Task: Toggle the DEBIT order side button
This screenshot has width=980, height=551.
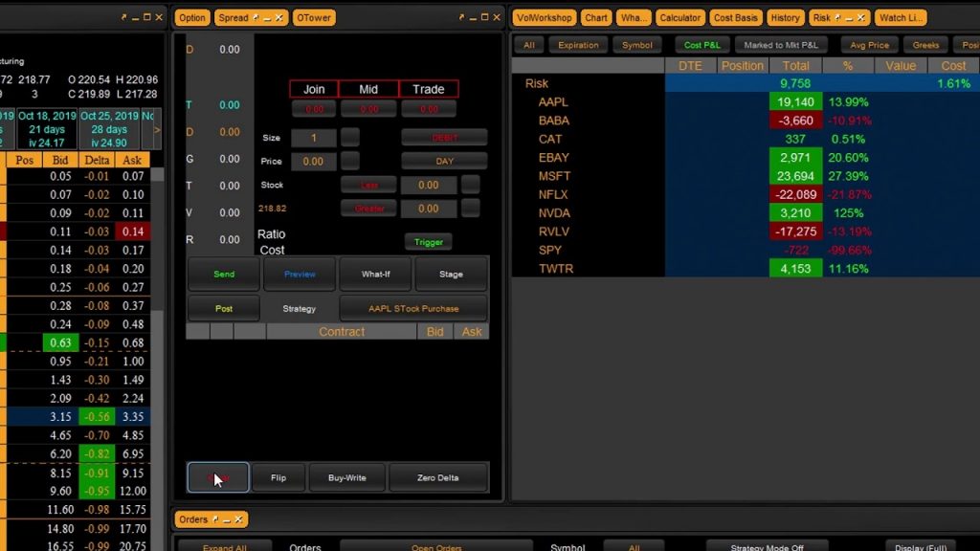Action: coord(444,138)
